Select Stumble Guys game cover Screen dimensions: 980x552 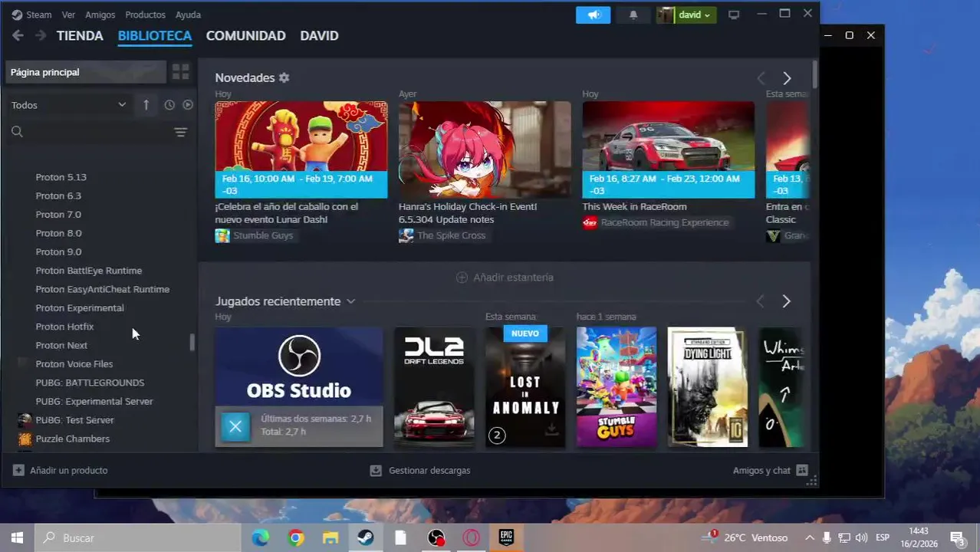pyautogui.click(x=617, y=387)
